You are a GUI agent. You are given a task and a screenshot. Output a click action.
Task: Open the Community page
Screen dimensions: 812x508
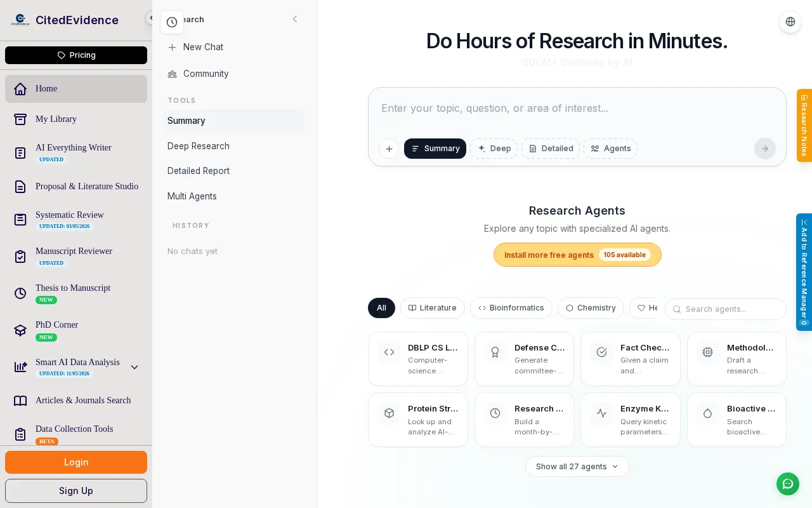pos(233,74)
